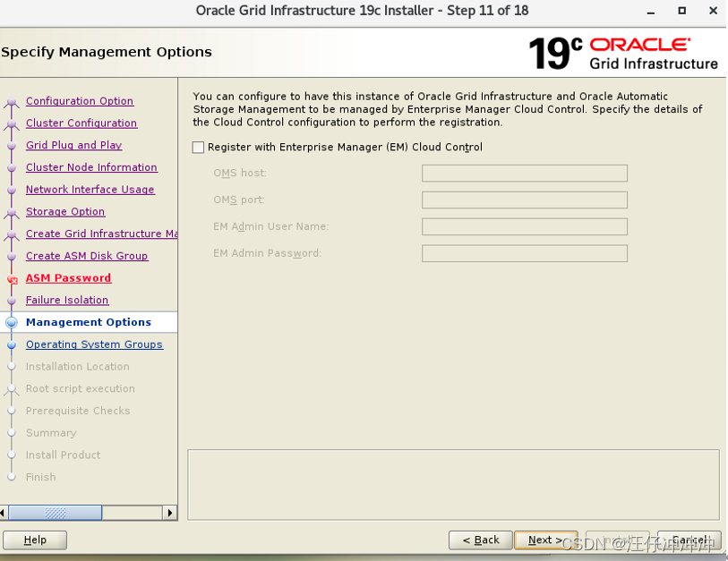
Task: Click the step dot beside Grid Plug and Play
Action: point(12,146)
